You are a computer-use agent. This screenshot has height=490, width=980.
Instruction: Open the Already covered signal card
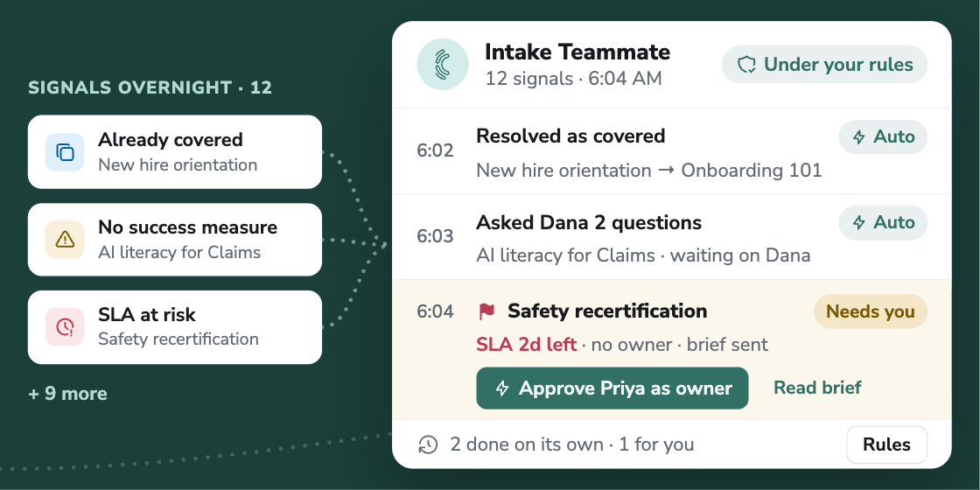point(175,152)
